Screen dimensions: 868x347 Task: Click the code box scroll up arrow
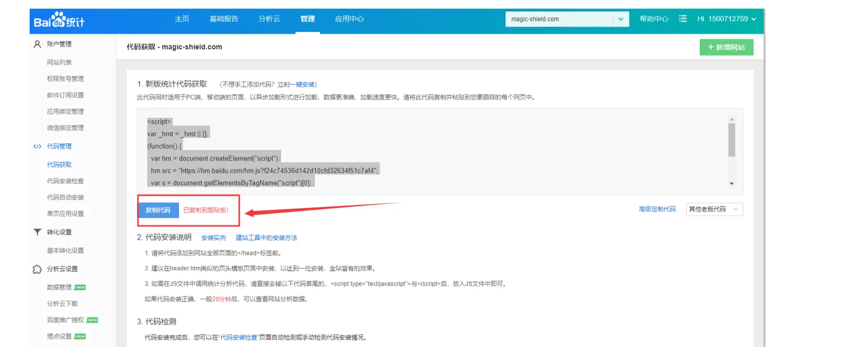click(x=732, y=120)
